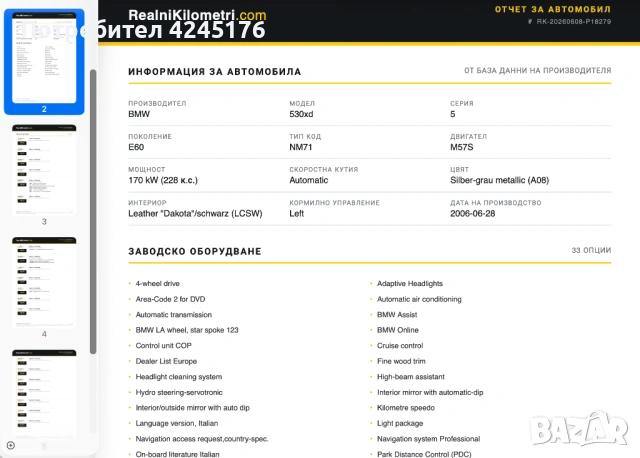
Task: Click 'Automatic air conditioning' option
Action: point(419,299)
